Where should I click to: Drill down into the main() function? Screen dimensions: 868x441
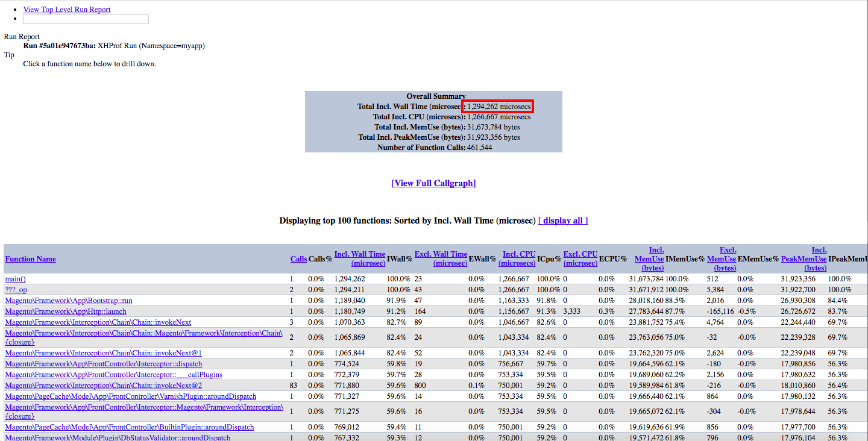(x=15, y=279)
